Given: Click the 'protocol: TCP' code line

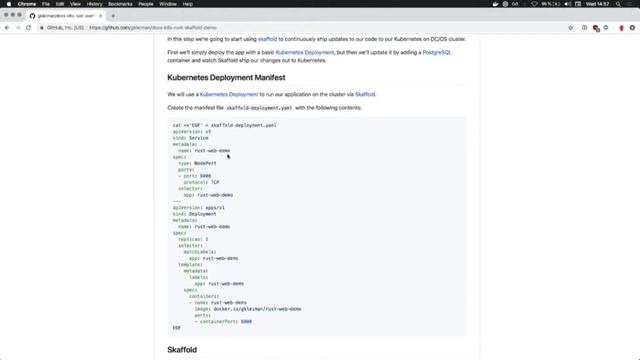Looking at the screenshot, I should pyautogui.click(x=201, y=182).
